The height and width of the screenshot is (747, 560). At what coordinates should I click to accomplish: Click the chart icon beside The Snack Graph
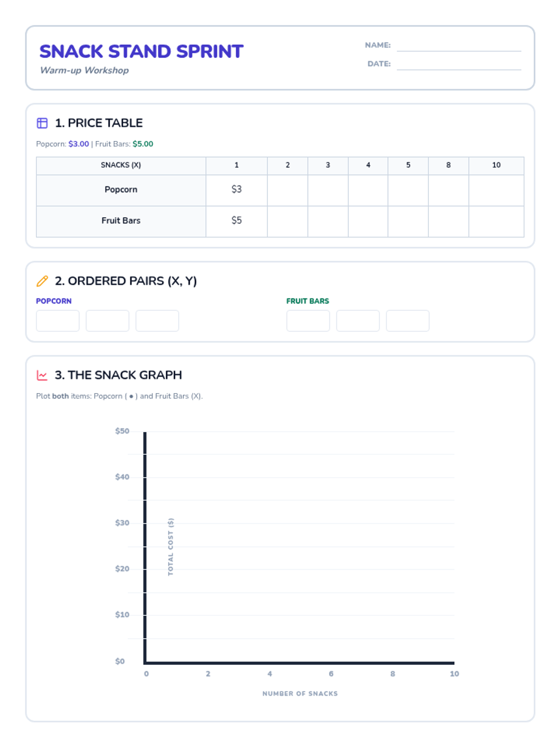click(42, 375)
